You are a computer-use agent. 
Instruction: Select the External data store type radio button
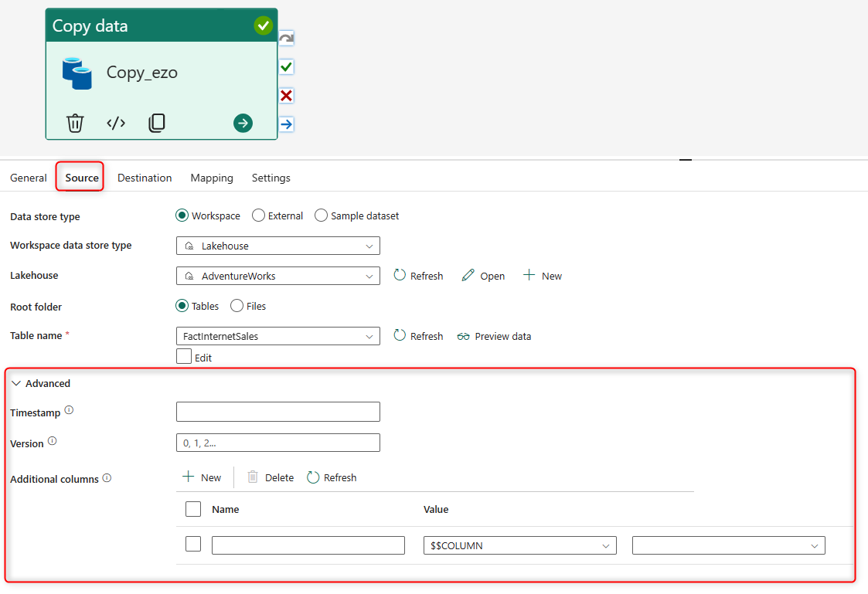(x=259, y=216)
